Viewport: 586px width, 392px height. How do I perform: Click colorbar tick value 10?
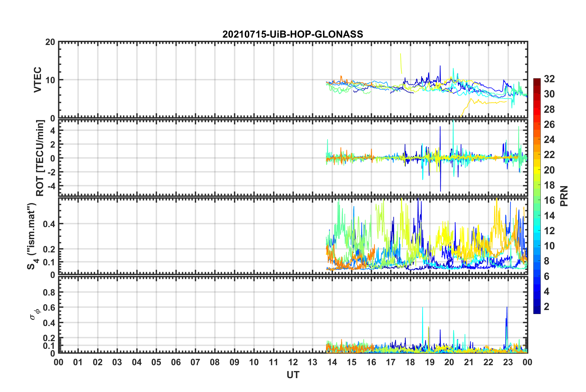[x=549, y=246]
